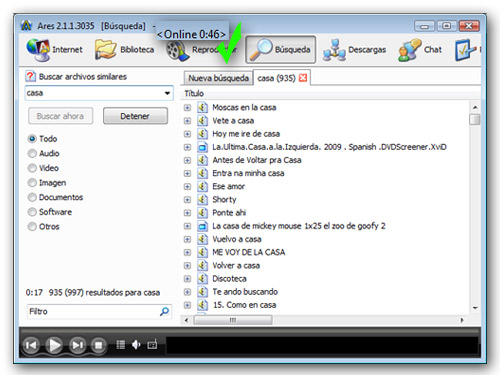Open the Chat section
The width and height of the screenshot is (500, 375).
click(x=420, y=50)
